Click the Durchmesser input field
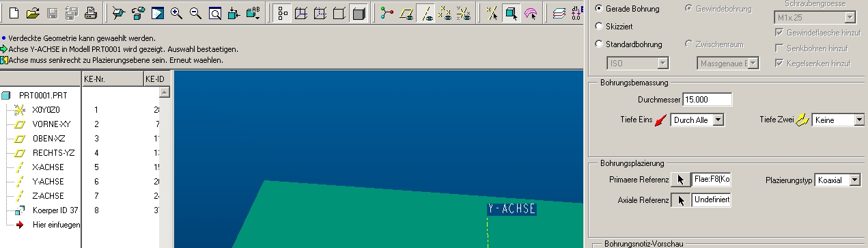Image resolution: width=868 pixels, height=248 pixels. coord(707,99)
